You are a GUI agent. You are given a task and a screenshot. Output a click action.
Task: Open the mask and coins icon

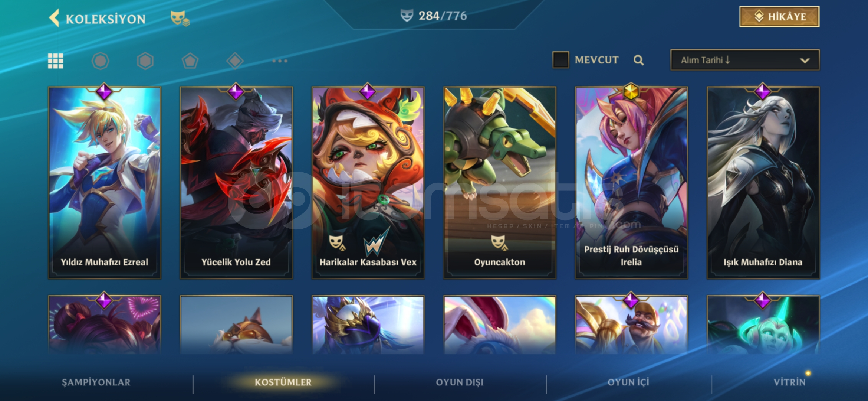[x=180, y=19]
